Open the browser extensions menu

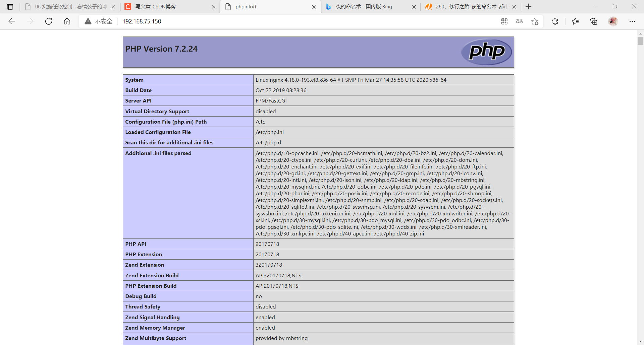tap(555, 21)
